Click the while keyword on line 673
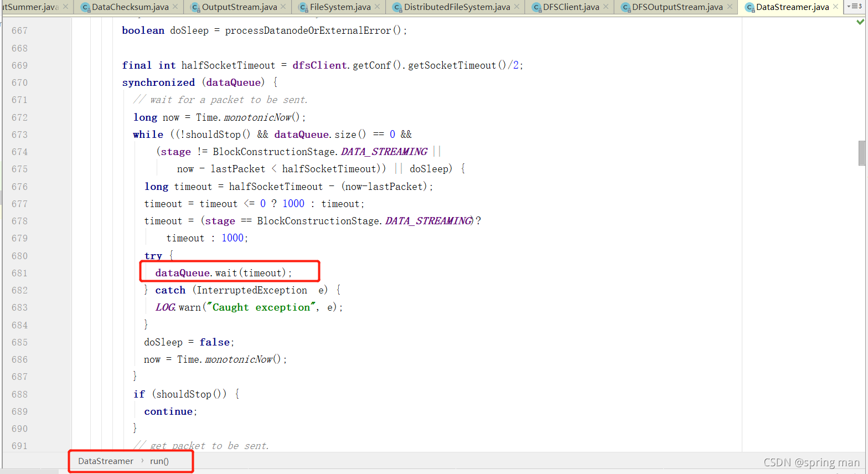 tap(148, 135)
